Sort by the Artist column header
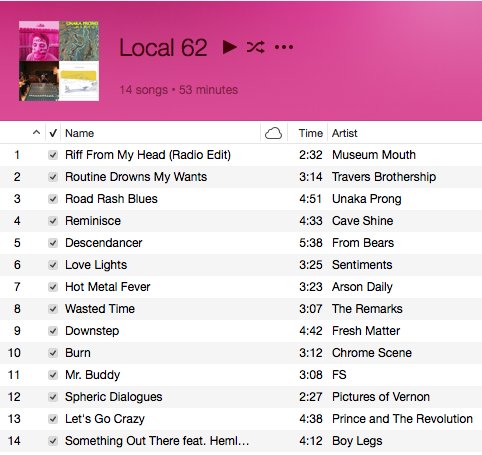 [x=345, y=133]
